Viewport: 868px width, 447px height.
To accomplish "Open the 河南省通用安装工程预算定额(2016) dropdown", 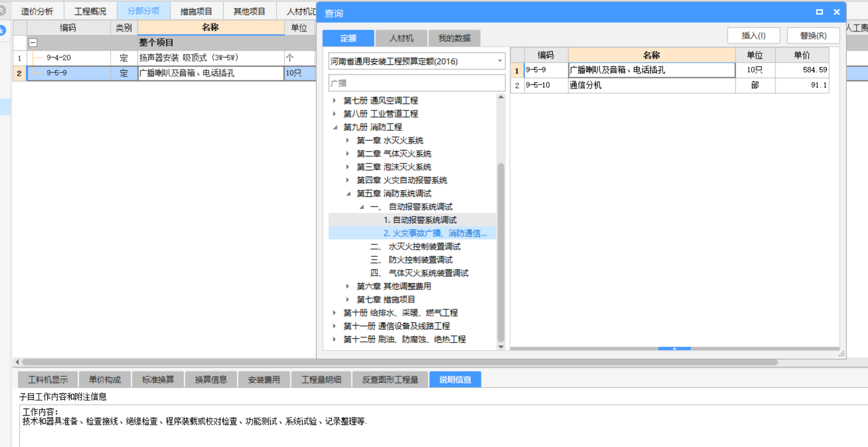I will coord(499,61).
